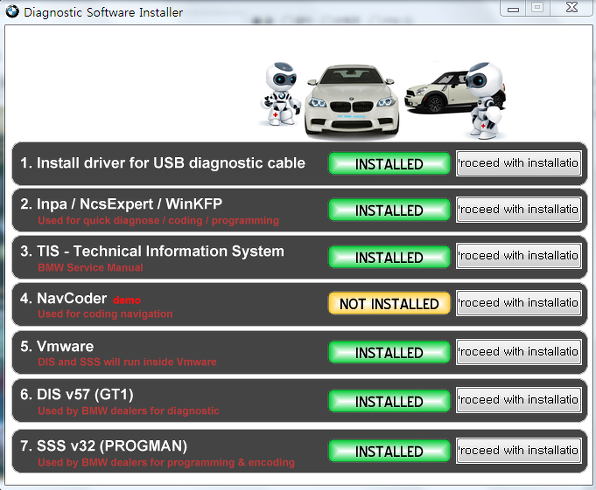Image resolution: width=596 pixels, height=490 pixels.
Task: Click the robot beside the Mini car
Action: pyautogui.click(x=485, y=101)
